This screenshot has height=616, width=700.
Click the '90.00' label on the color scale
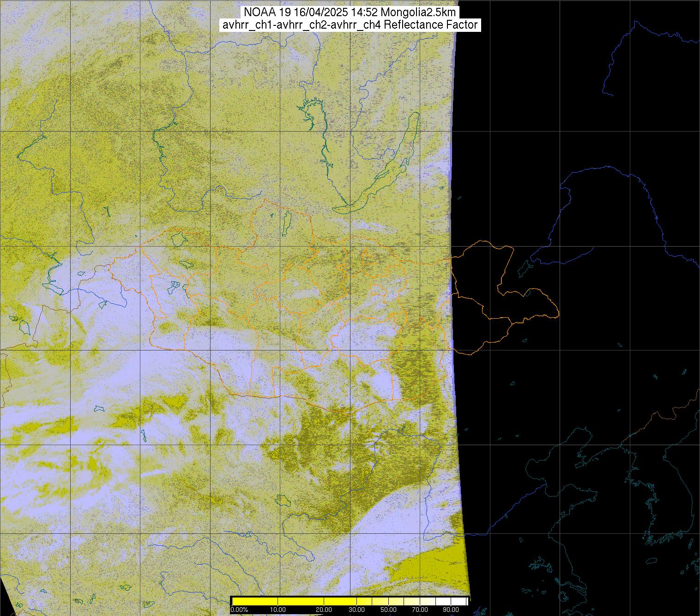451,610
